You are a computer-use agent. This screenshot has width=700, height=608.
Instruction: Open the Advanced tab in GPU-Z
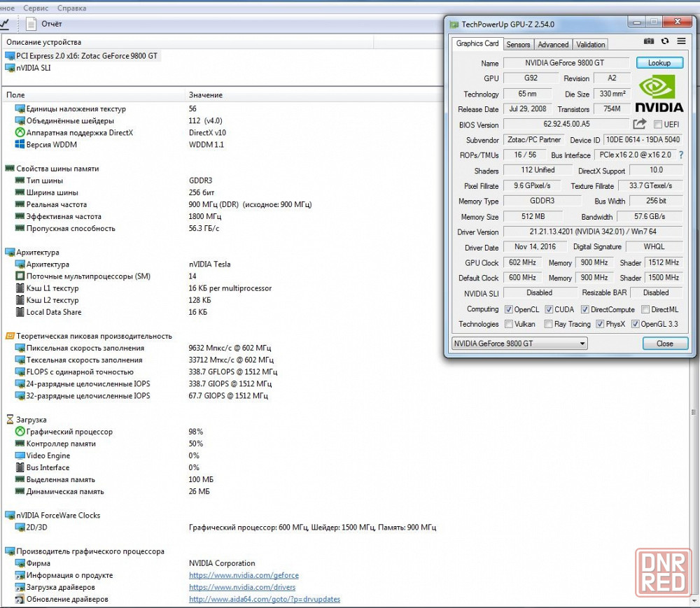[x=553, y=45]
